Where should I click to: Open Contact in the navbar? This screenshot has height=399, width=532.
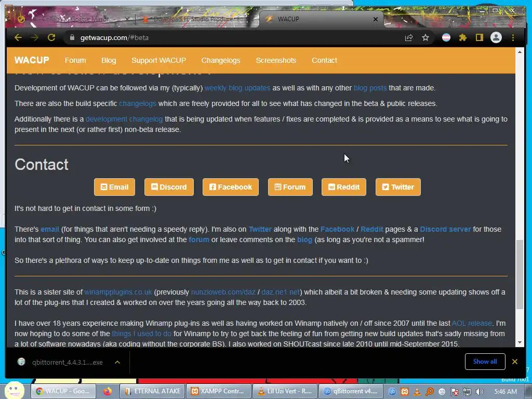click(324, 60)
